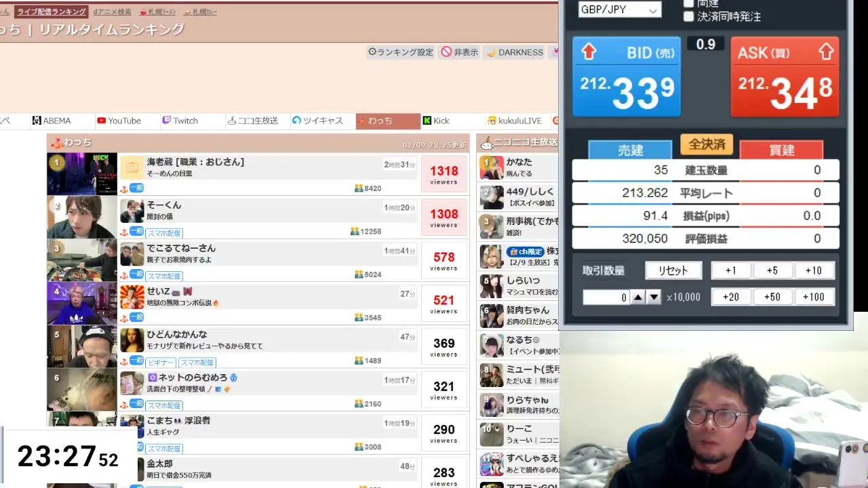Viewport: 868px width, 488px height.
Task: Click なるち avatar in ニコニコ list
Action: pyautogui.click(x=492, y=345)
